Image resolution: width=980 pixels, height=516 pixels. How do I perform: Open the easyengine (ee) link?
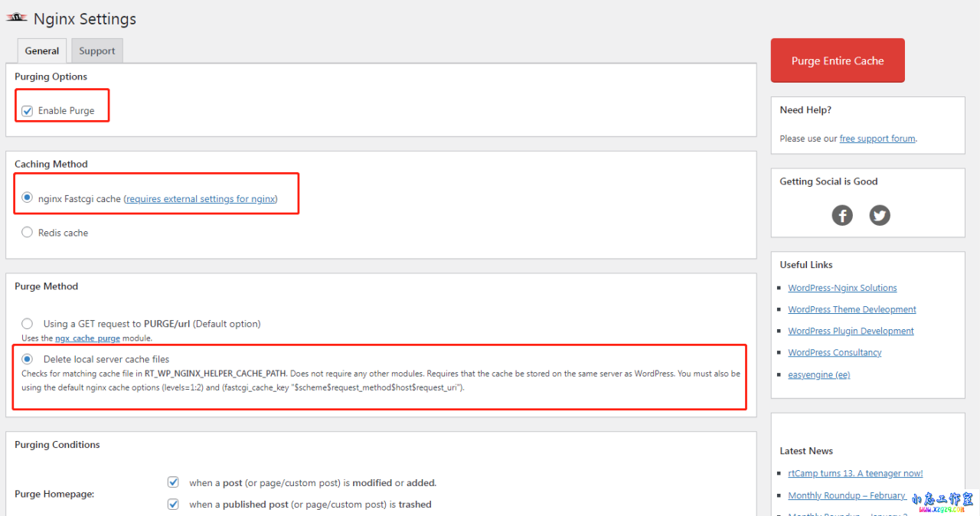[x=818, y=374]
